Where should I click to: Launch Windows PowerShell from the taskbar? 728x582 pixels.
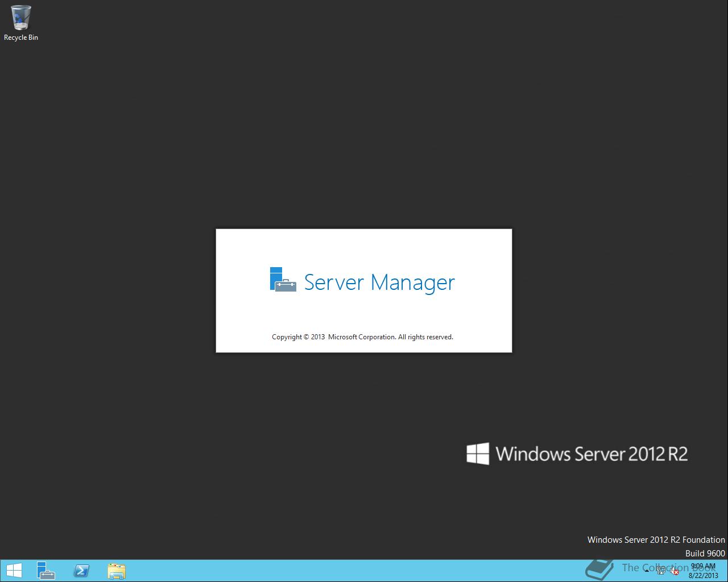click(81, 571)
